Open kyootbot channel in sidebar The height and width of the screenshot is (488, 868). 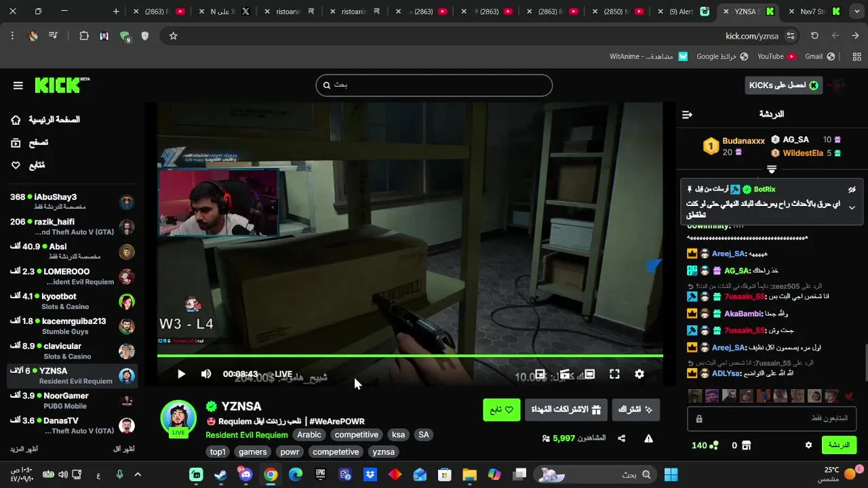[73, 301]
